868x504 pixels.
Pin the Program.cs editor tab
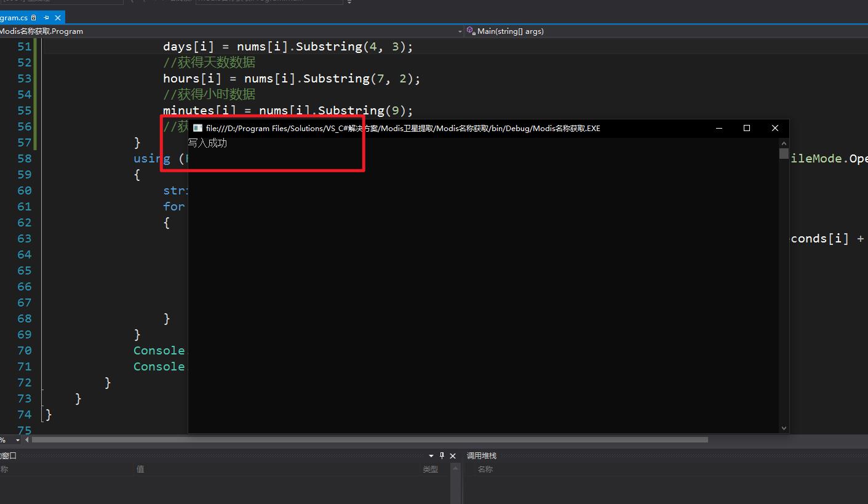click(46, 18)
